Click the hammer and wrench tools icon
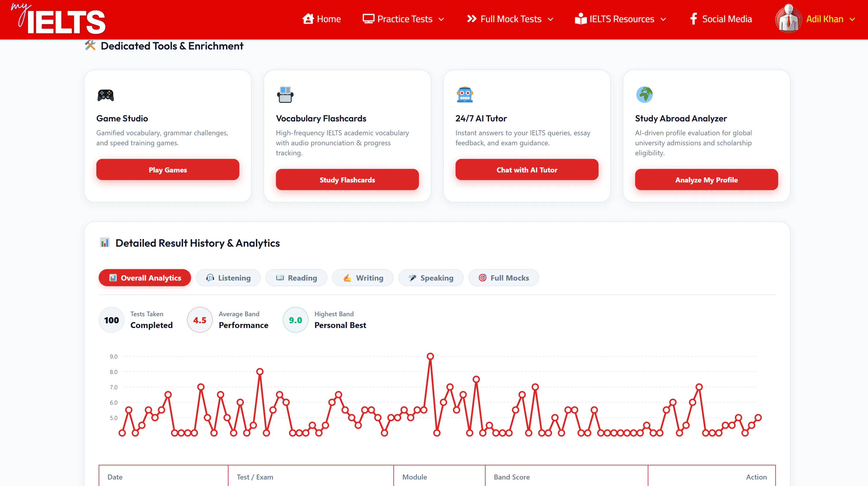 point(90,45)
